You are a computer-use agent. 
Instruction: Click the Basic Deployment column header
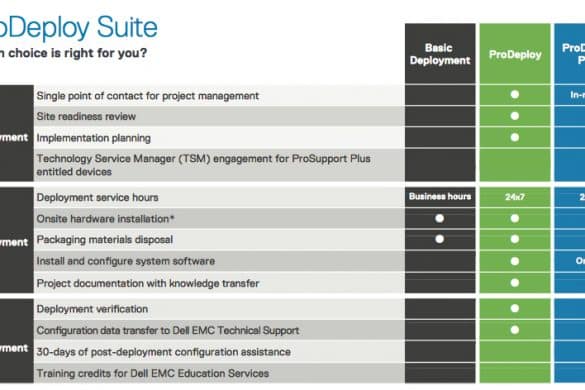coord(440,54)
